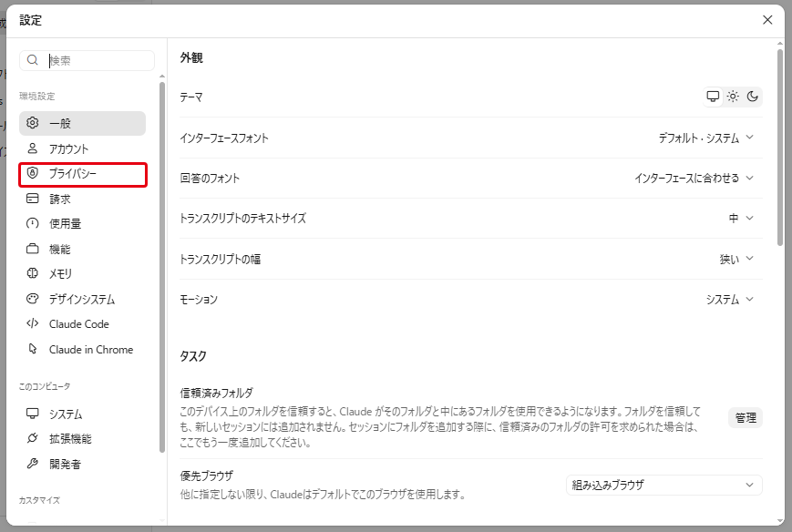The image size is (792, 532).
Task: Click the person icon beside アカウント
Action: point(32,148)
